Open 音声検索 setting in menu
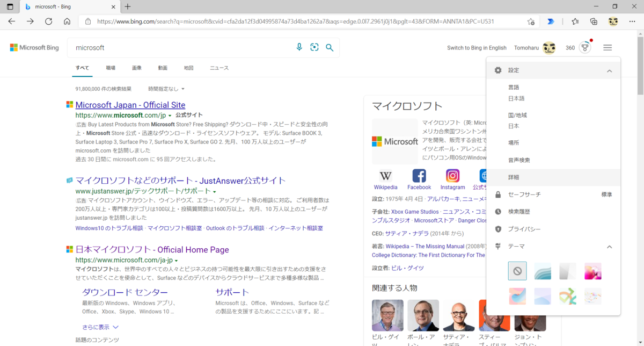 (553, 160)
